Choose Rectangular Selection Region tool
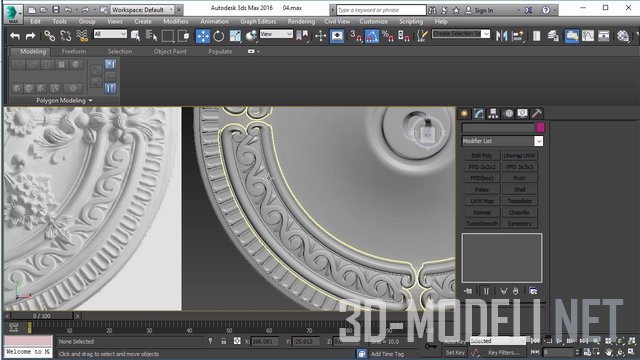This screenshot has height=360, width=640. point(167,36)
